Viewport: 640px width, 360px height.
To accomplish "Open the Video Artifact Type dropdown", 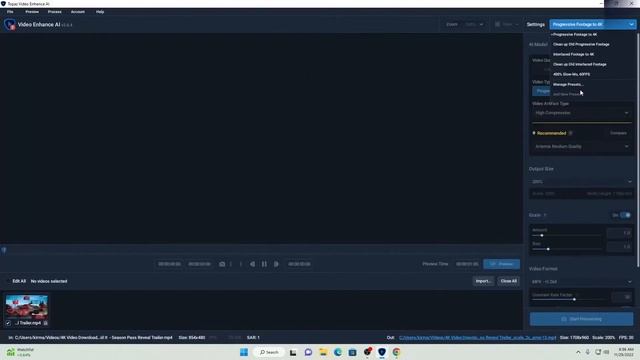I will click(582, 113).
